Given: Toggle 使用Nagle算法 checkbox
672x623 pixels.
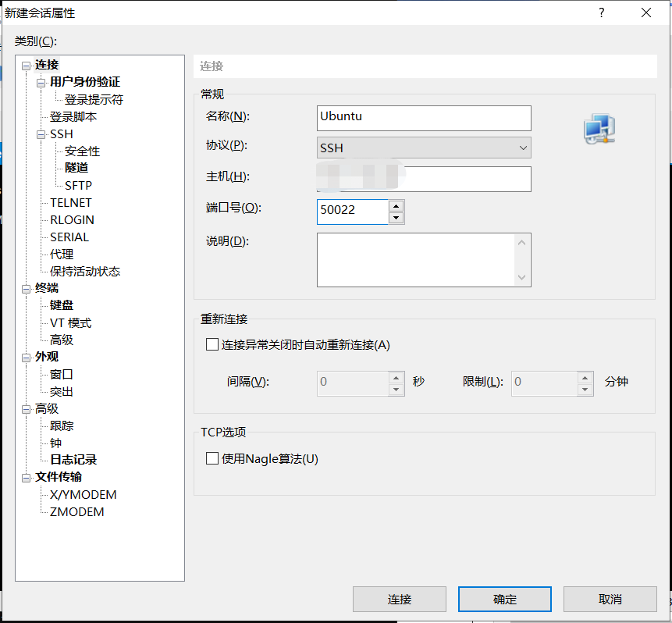Looking at the screenshot, I should point(212,458).
